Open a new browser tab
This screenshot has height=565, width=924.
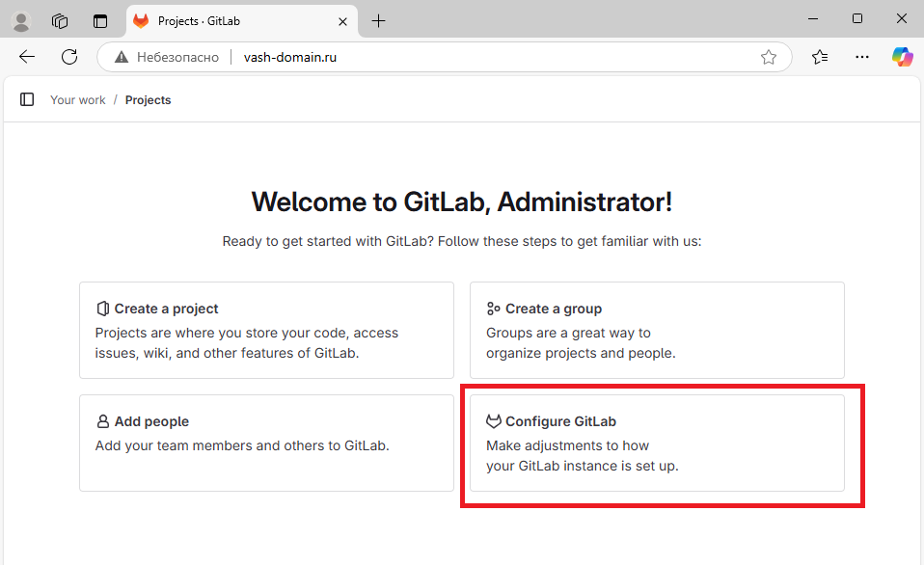click(x=378, y=21)
